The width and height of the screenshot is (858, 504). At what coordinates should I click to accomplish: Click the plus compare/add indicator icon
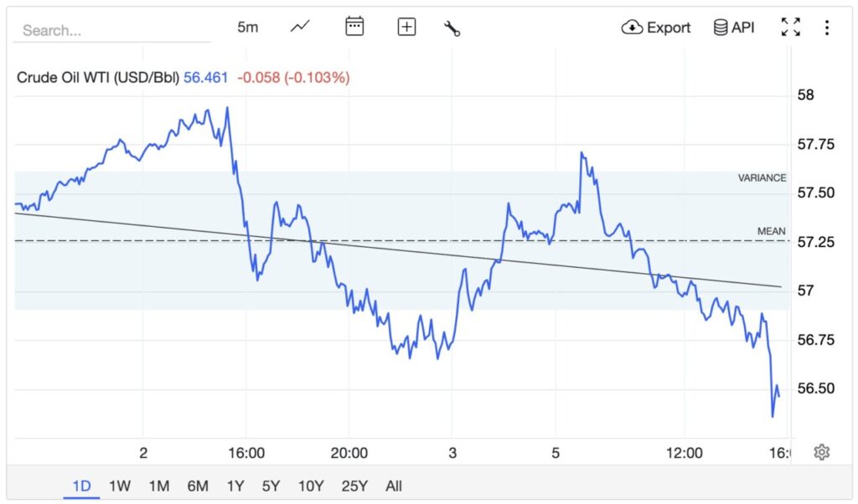pyautogui.click(x=406, y=27)
